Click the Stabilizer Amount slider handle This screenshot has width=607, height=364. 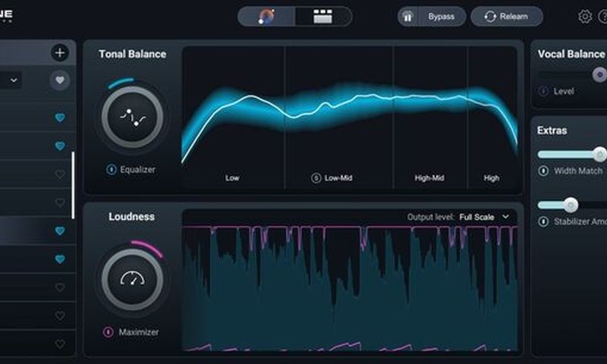click(570, 205)
